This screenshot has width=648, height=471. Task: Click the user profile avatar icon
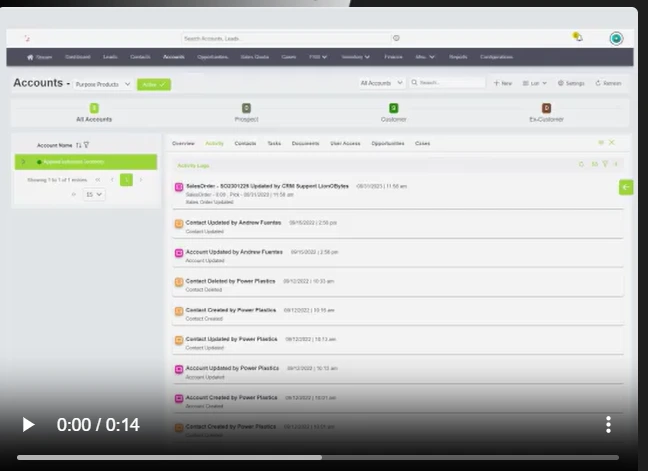pos(616,38)
